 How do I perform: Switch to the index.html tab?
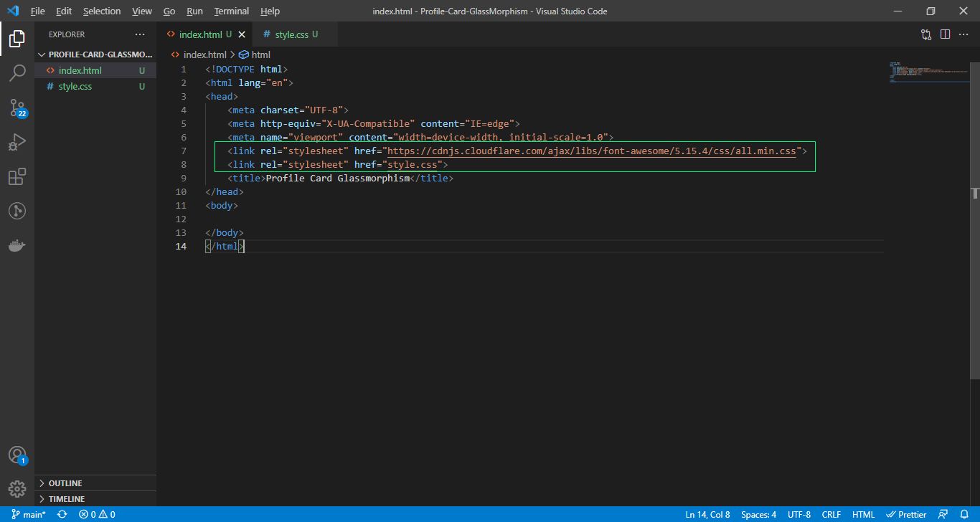tap(204, 34)
